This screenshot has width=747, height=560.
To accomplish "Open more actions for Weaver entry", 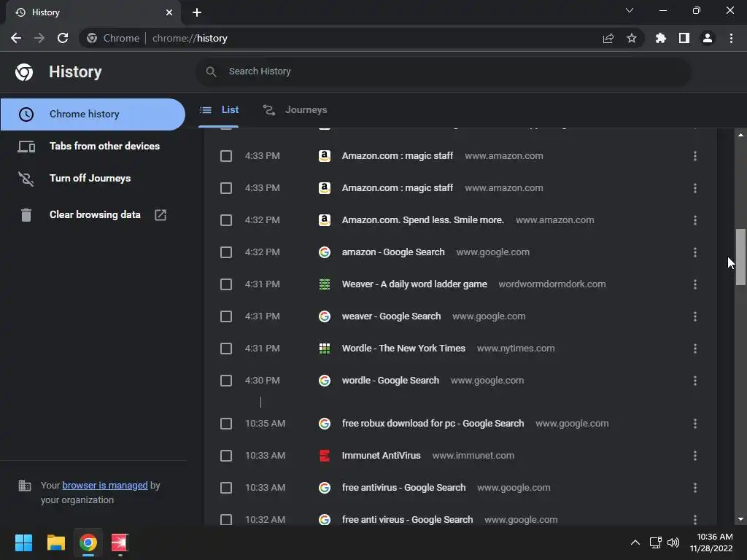I will (x=695, y=284).
